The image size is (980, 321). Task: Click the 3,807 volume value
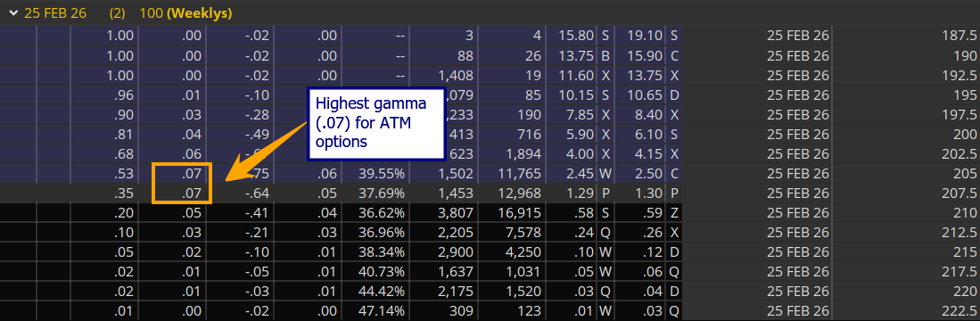click(x=455, y=213)
